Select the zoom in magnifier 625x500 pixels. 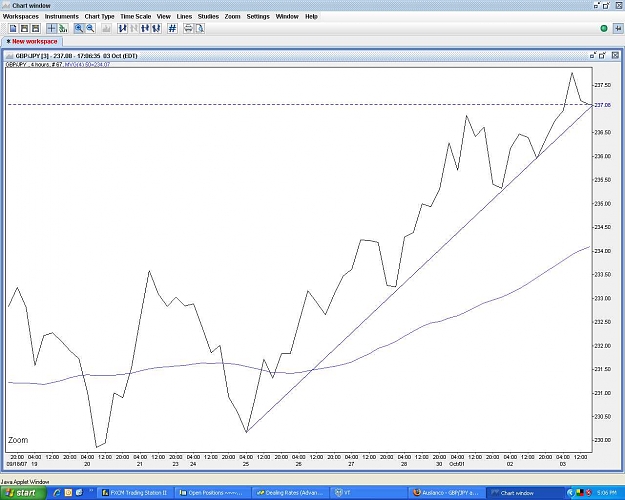click(x=79, y=28)
